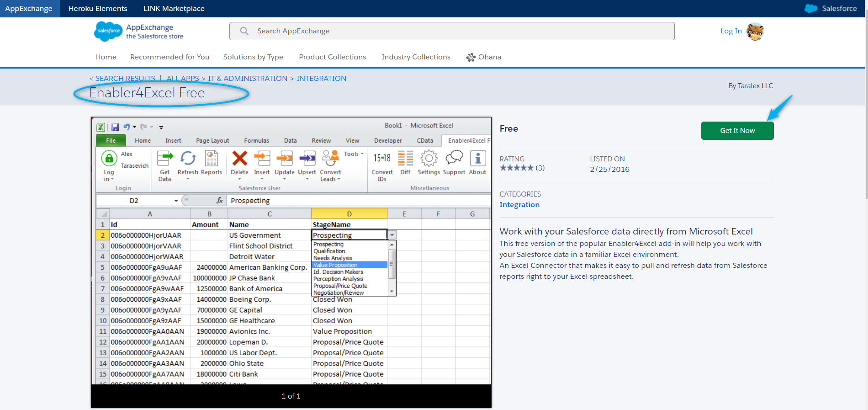Open Industry Collections in navigation
868x410 pixels.
(416, 57)
